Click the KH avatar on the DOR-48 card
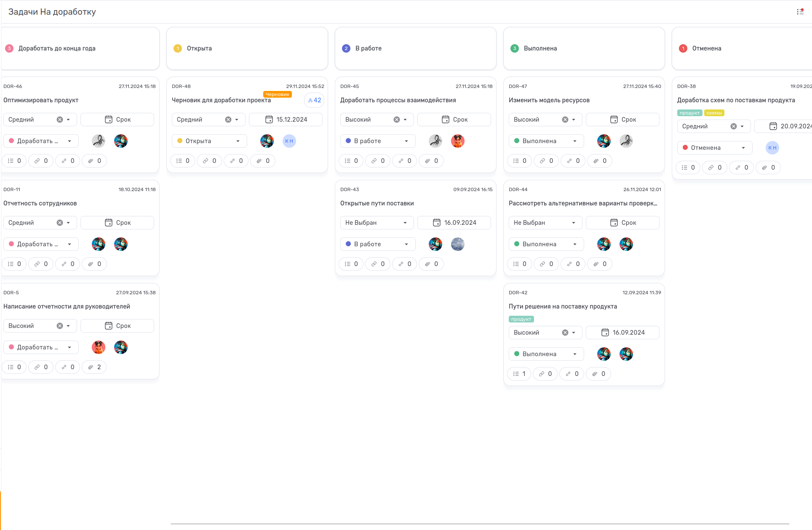This screenshot has height=530, width=812. 289,141
